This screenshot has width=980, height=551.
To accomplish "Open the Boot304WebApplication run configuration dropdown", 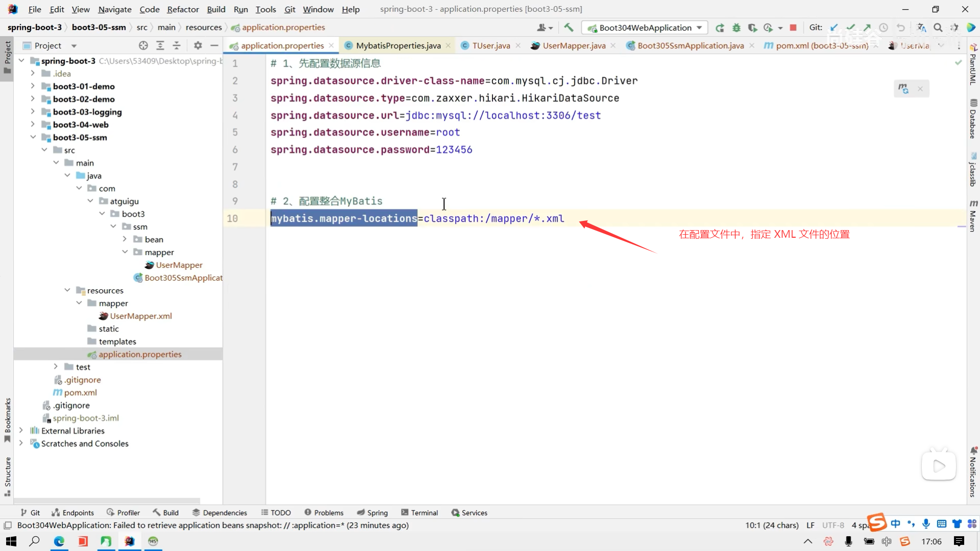I will tap(645, 28).
